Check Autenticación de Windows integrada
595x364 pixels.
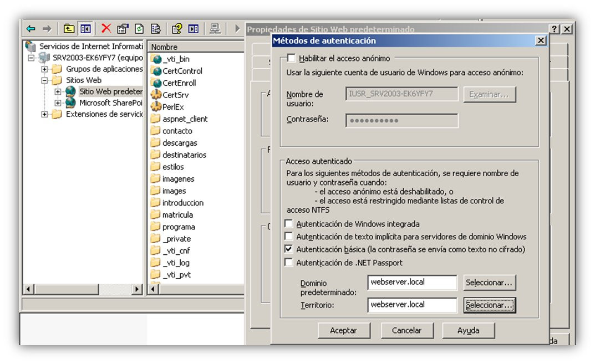point(289,224)
